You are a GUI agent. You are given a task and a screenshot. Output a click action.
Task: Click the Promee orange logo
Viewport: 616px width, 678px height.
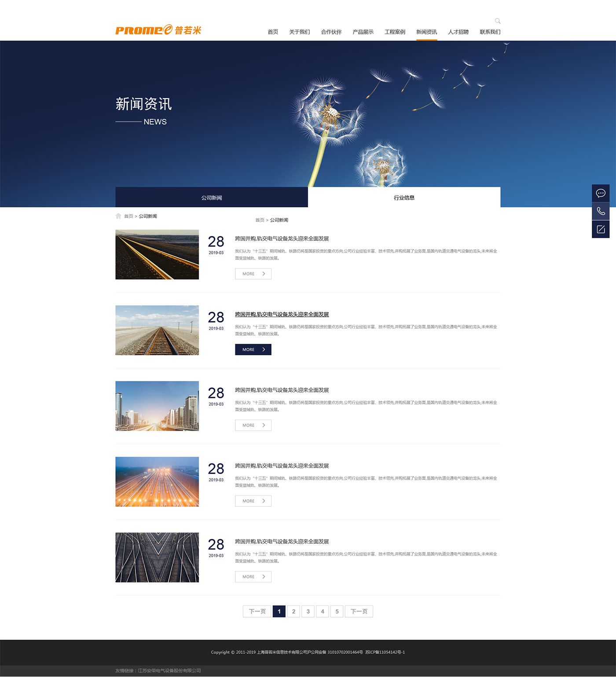click(x=158, y=30)
